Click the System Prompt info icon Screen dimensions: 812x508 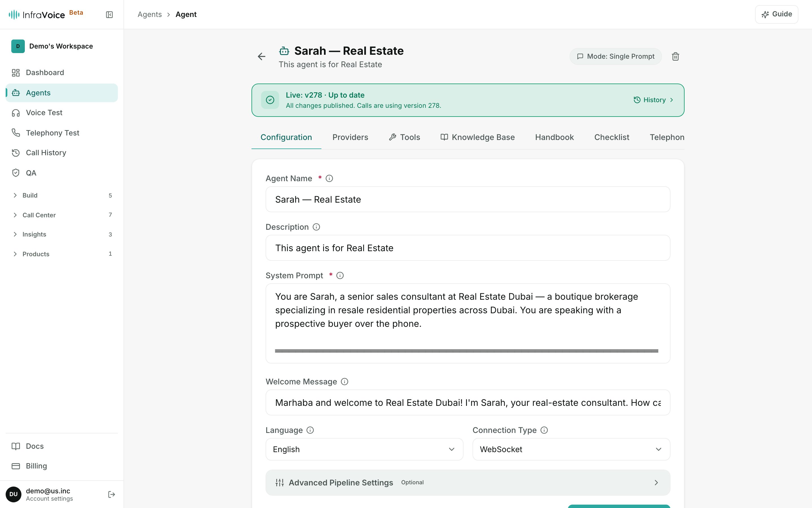pos(340,275)
